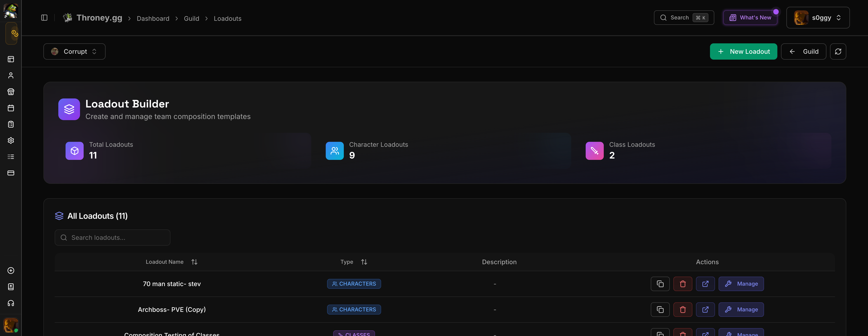Click the Character Loadouts people icon
Viewport: 868px width, 336px height.
(335, 151)
